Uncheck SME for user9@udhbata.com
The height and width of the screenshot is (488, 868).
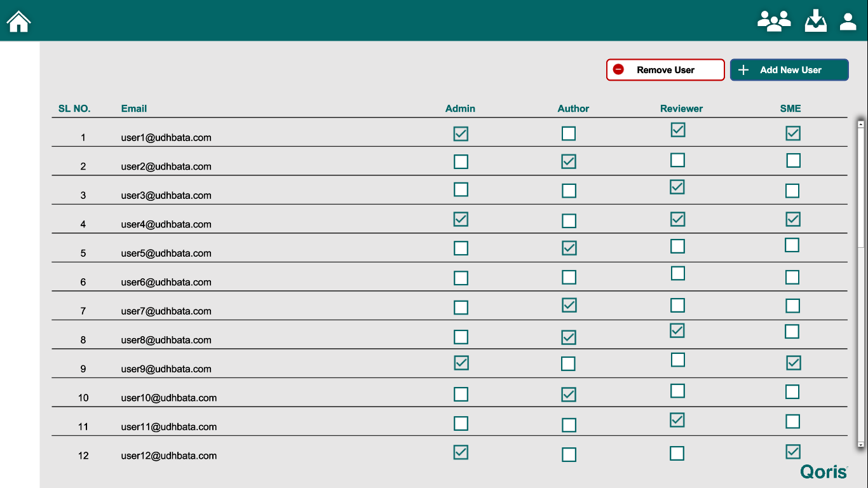pyautogui.click(x=794, y=363)
